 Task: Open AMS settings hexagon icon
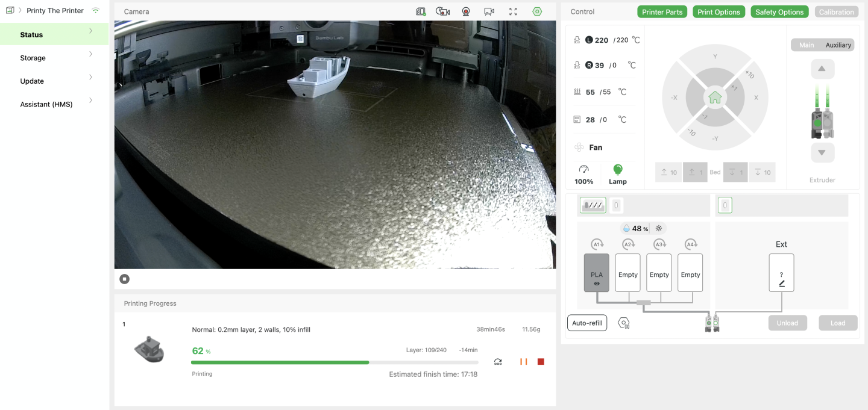(x=624, y=323)
